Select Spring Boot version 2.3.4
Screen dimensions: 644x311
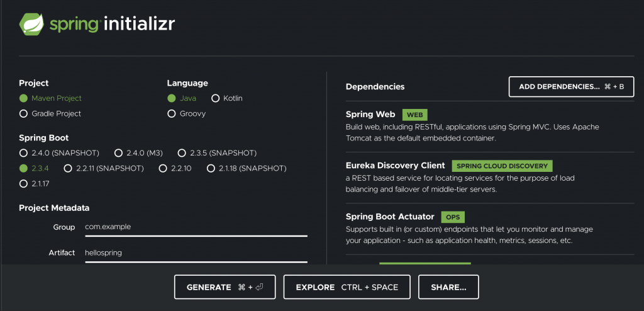pyautogui.click(x=24, y=169)
